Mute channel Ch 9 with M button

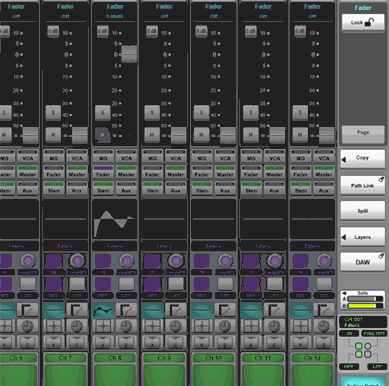coord(152,135)
